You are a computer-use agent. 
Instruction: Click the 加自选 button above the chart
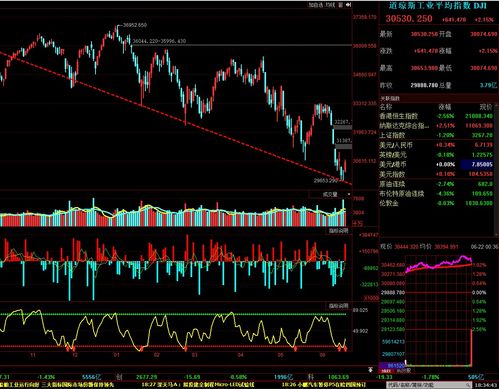[x=315, y=5]
